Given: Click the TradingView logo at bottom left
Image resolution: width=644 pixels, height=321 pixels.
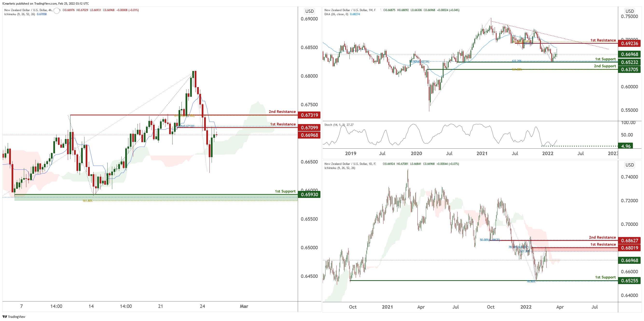Looking at the screenshot, I should point(14,316).
